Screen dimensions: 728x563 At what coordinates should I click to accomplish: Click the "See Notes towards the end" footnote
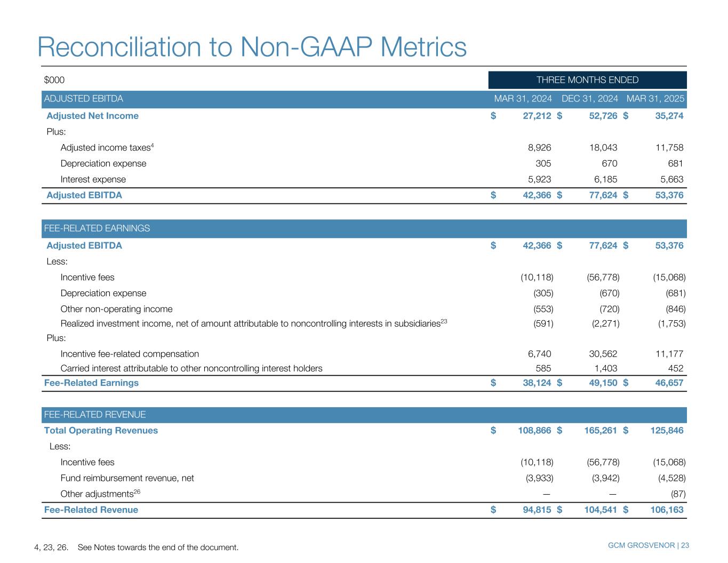(x=158, y=548)
